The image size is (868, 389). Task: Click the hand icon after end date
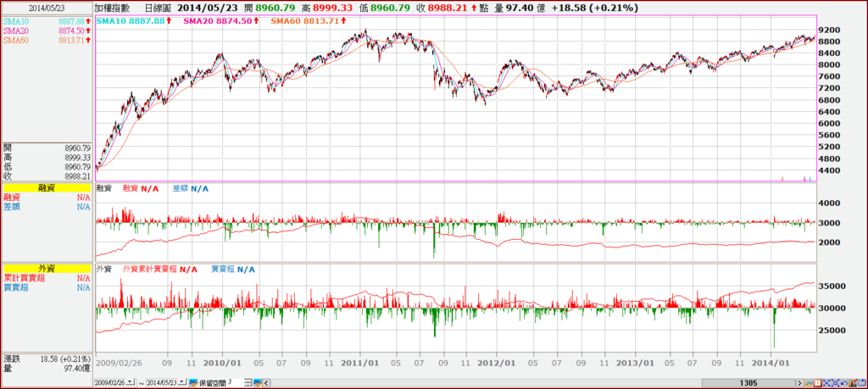click(x=193, y=382)
